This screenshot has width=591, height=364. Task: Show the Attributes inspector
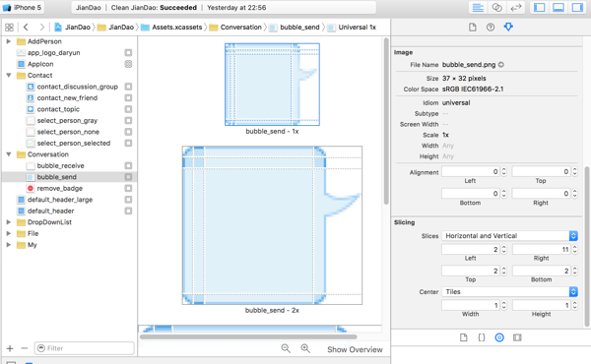coord(508,28)
